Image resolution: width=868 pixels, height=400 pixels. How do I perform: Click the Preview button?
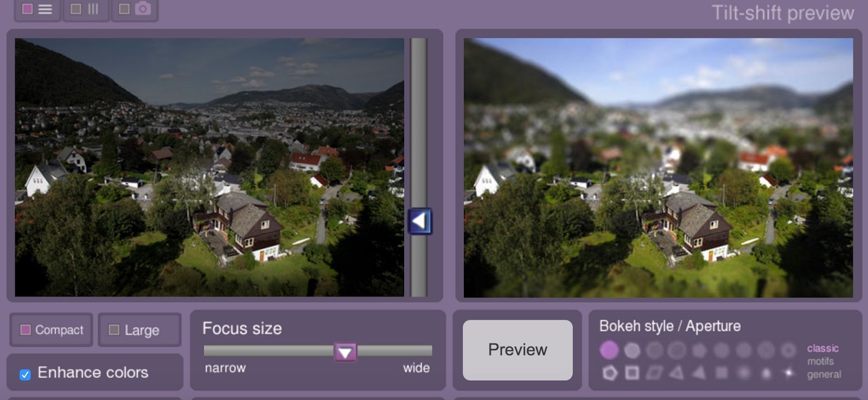518,350
